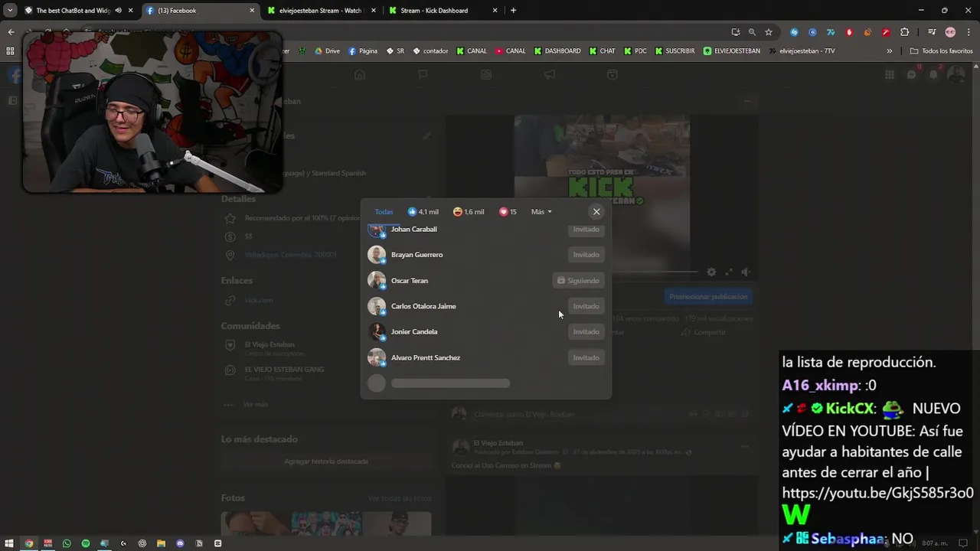The image size is (980, 551).
Task: Open the ELVIEJOESTEBAN bookmark
Action: coord(732,51)
